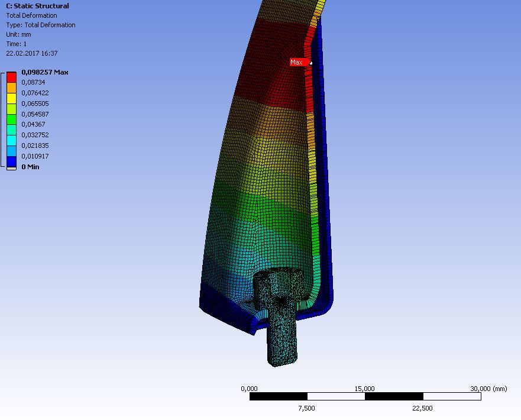521x420 pixels.
Task: Click the 0,032752 legend value
Action: click(35, 135)
